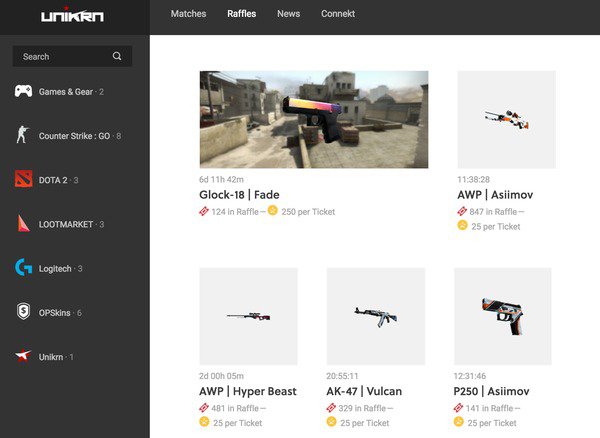
Task: Click the OPSkins shield icon
Action: 23,311
